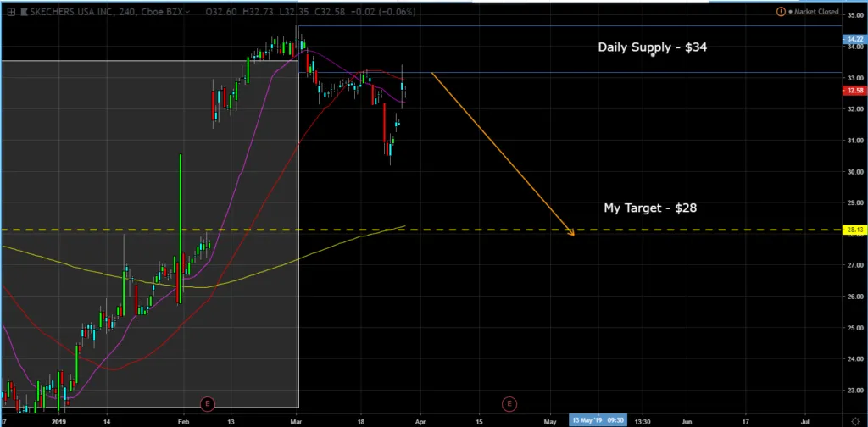
Task: Open the SKECHERS symbol dropdown chevron
Action: [189, 12]
